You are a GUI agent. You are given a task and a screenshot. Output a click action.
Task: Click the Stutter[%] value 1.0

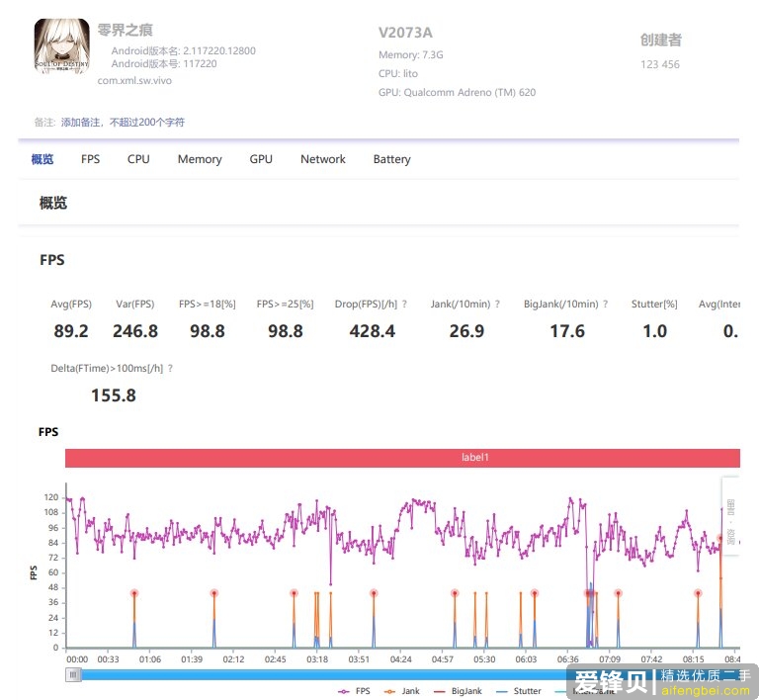(x=655, y=331)
